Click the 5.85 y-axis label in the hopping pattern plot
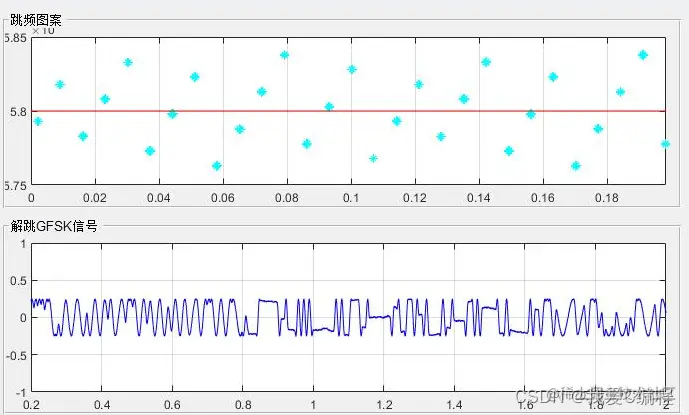Image resolution: width=689 pixels, height=415 pixels. [15, 38]
